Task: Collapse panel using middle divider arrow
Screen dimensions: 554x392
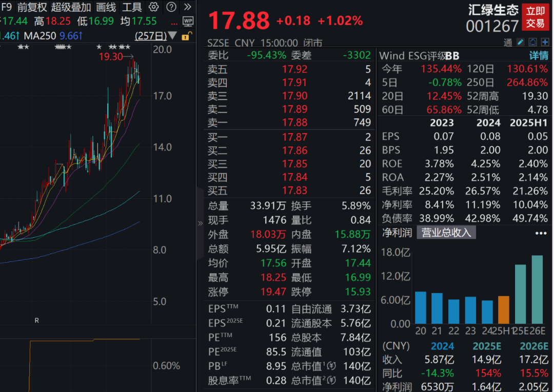Action: click(x=200, y=223)
